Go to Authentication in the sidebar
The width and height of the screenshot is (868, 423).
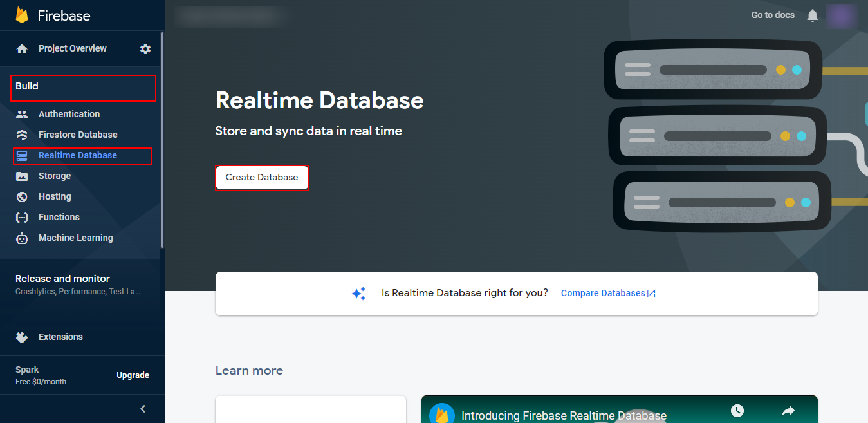(69, 115)
